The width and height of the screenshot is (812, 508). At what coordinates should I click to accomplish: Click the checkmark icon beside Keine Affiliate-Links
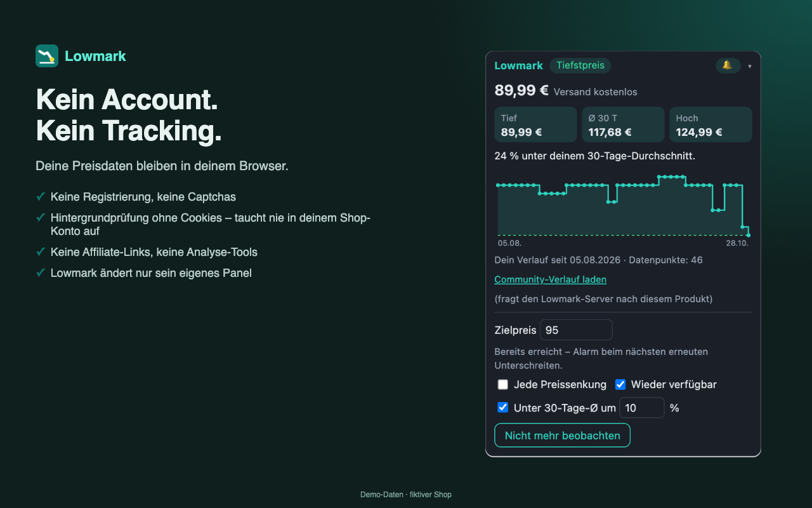pyautogui.click(x=41, y=252)
